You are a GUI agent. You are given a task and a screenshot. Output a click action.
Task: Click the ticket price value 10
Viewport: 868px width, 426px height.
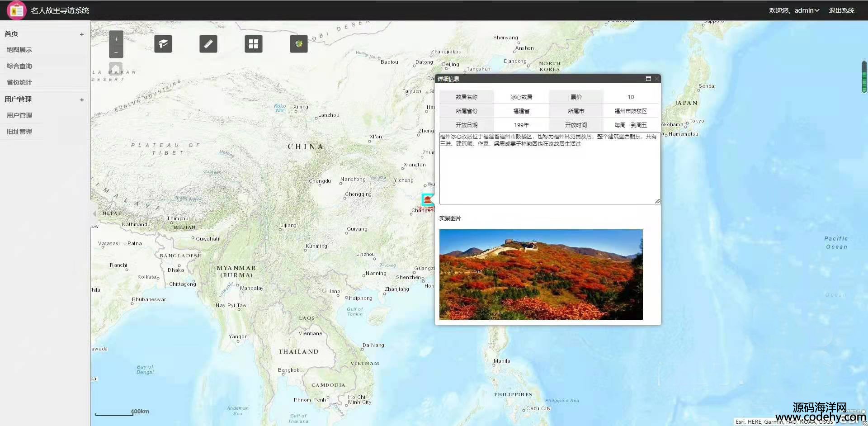tap(631, 97)
